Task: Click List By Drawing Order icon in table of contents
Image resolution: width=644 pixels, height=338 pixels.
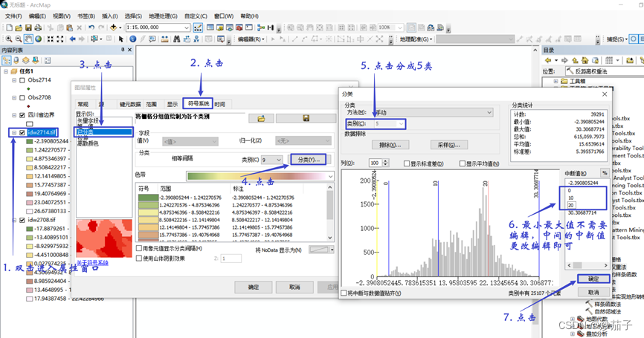Action: (x=7, y=61)
